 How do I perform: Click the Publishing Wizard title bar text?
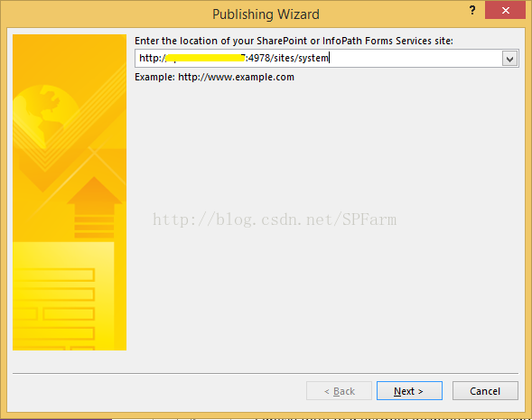(x=266, y=14)
